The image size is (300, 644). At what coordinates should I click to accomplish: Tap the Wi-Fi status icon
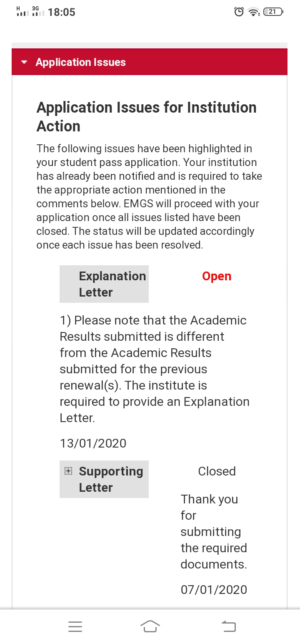[253, 12]
